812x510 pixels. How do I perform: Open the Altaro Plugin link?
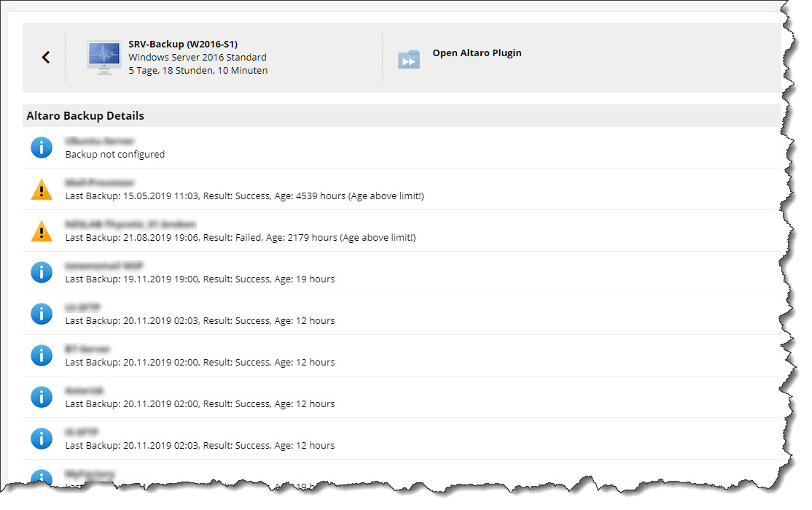click(x=477, y=53)
